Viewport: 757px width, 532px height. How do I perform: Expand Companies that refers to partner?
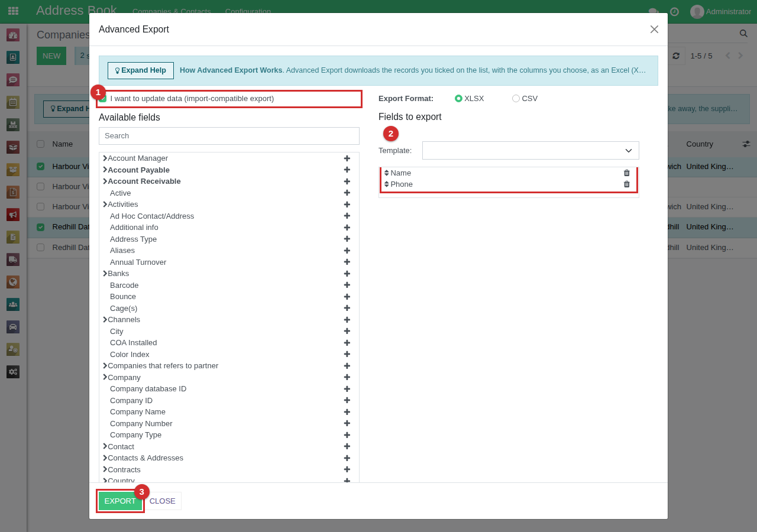(x=105, y=366)
